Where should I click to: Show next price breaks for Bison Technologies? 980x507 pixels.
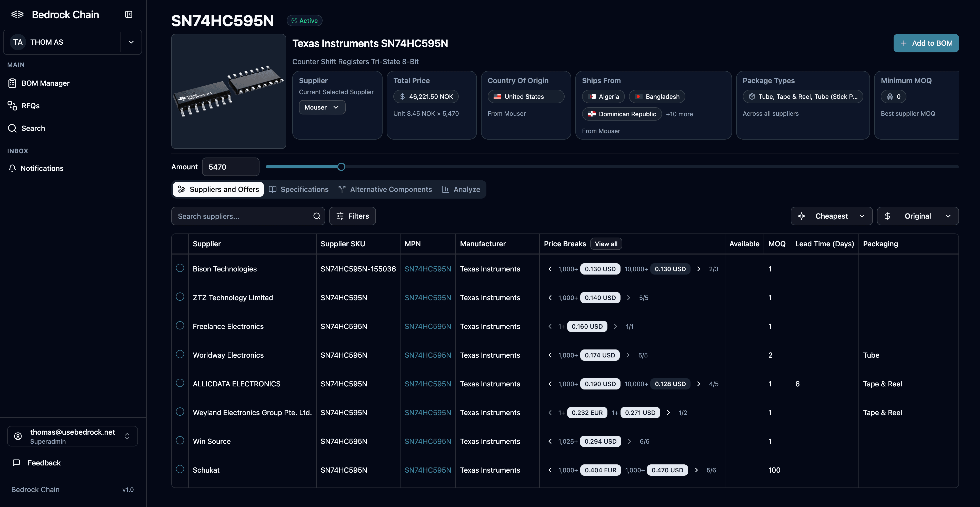click(x=698, y=269)
